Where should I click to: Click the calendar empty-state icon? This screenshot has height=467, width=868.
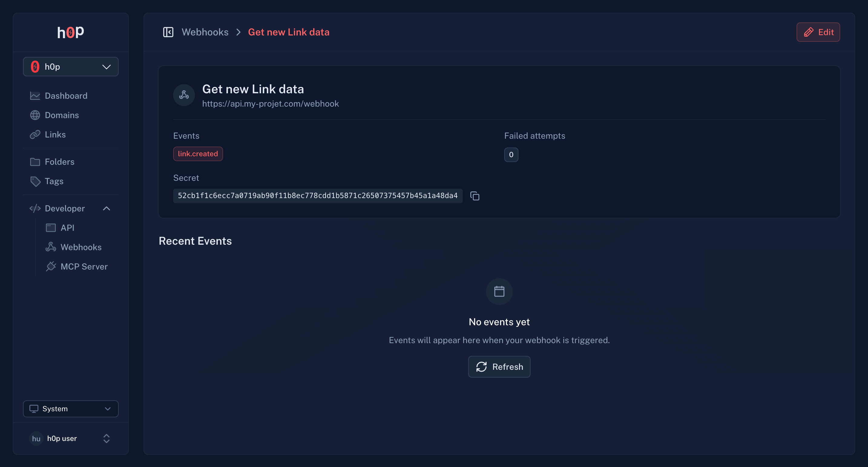(499, 292)
